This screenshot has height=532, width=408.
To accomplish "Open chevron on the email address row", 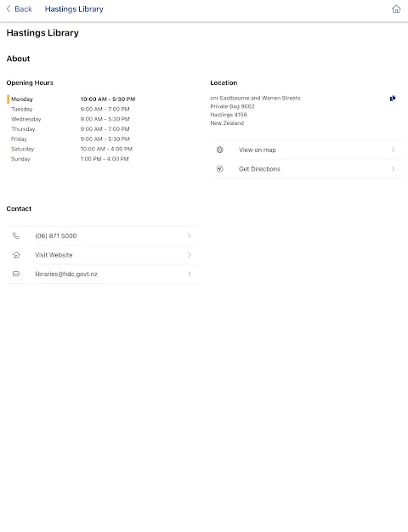I will tap(190, 274).
